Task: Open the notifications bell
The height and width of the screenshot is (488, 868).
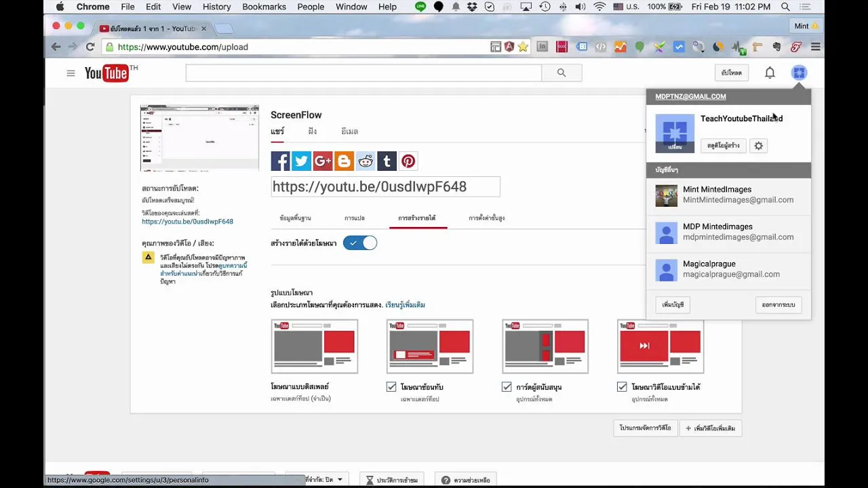Action: 770,73
